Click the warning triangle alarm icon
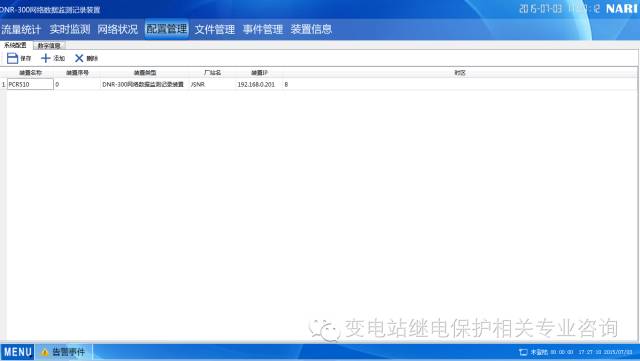640x361 pixels. click(45, 352)
